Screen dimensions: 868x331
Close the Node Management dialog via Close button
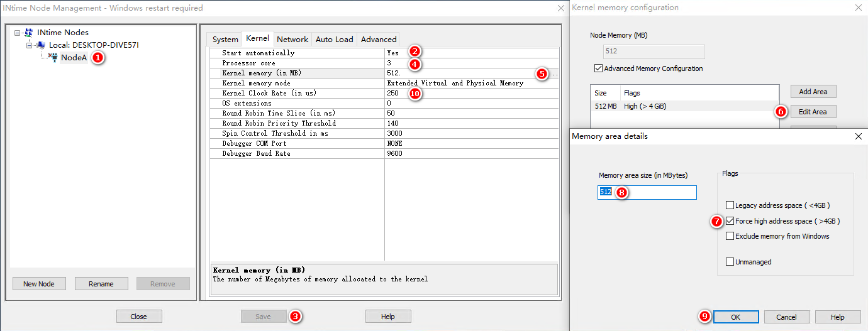(x=139, y=317)
